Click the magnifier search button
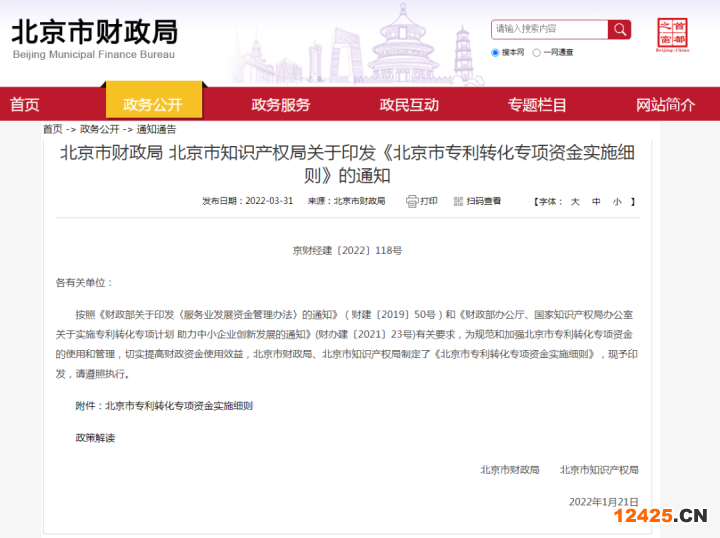 620,29
